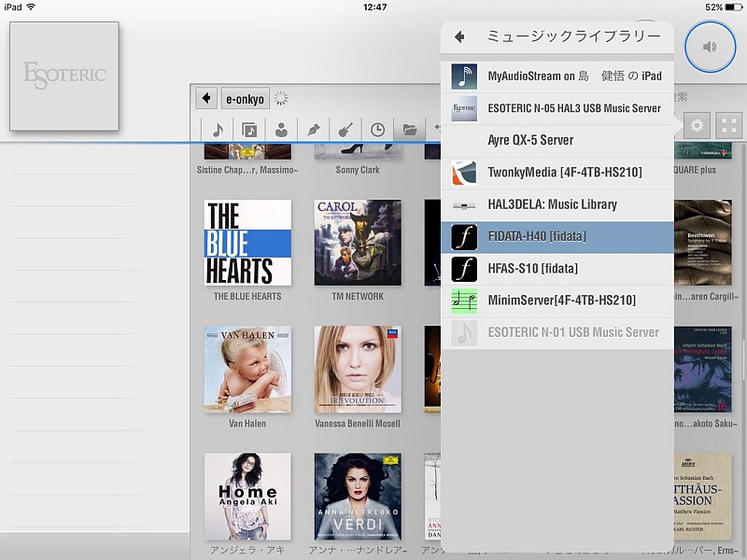This screenshot has width=747, height=560.
Task: Go back in the e-onkyo browser
Action: (206, 99)
